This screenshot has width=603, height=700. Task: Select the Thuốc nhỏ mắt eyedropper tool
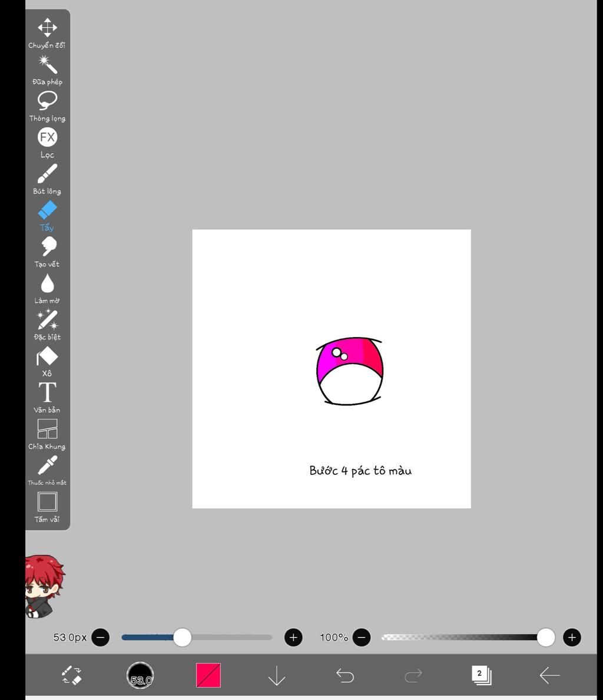pyautogui.click(x=47, y=465)
